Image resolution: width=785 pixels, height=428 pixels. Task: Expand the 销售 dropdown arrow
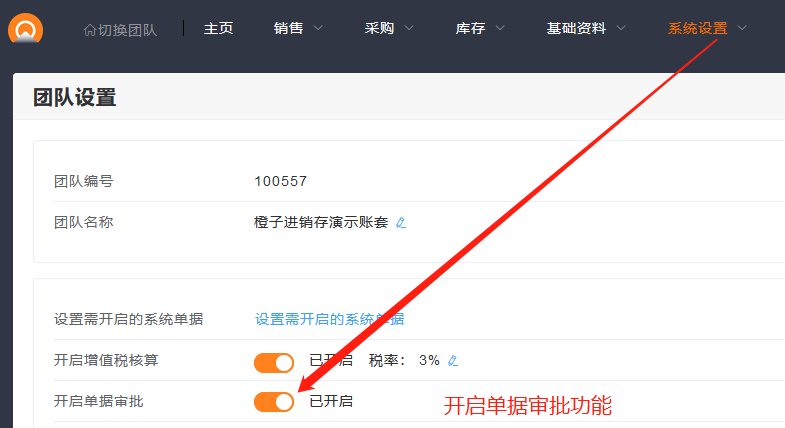click(x=318, y=29)
